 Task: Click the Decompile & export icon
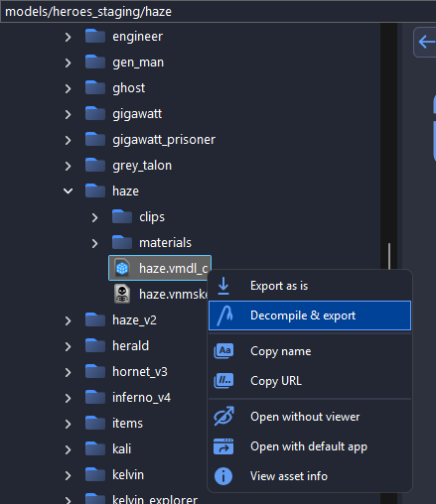coord(225,315)
